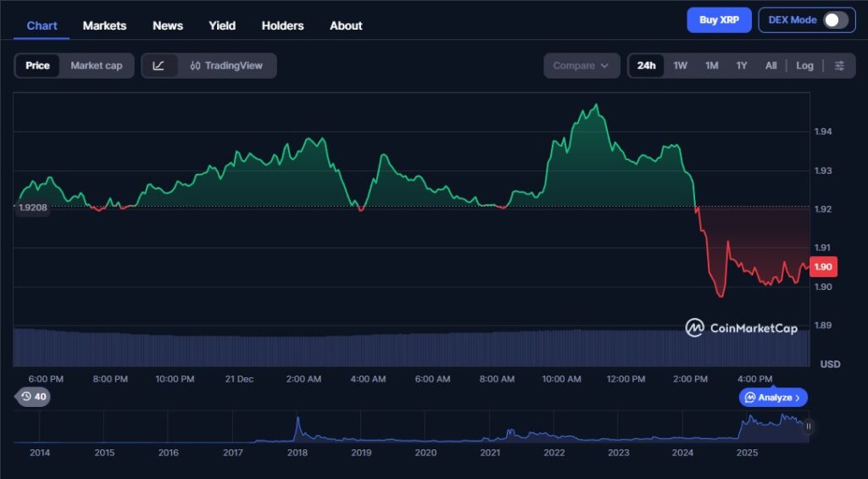
Task: Toggle Log scale
Action: click(804, 66)
